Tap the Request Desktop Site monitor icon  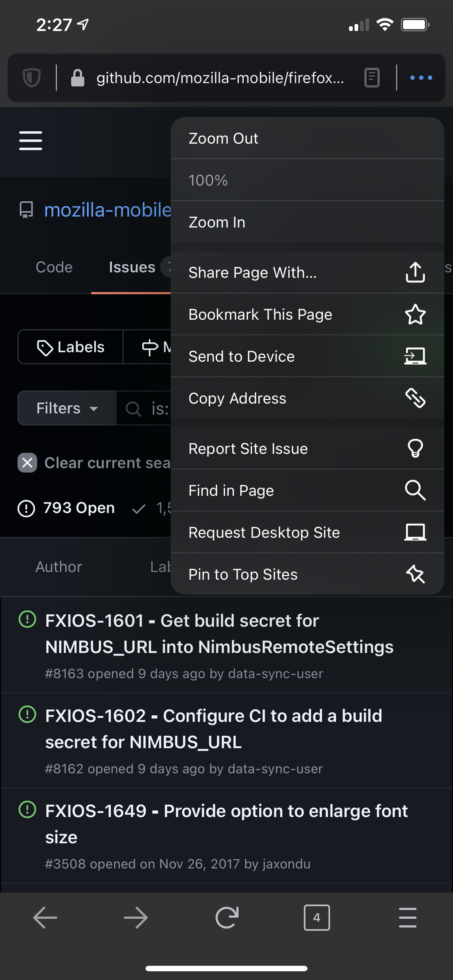point(415,532)
